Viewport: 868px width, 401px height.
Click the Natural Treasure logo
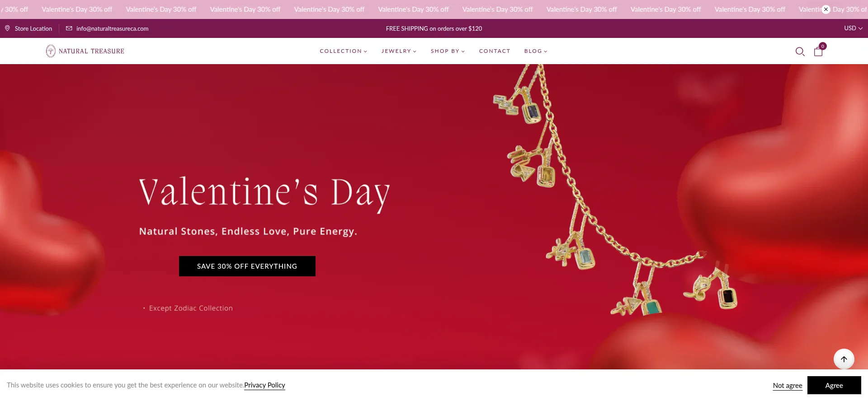click(x=85, y=51)
